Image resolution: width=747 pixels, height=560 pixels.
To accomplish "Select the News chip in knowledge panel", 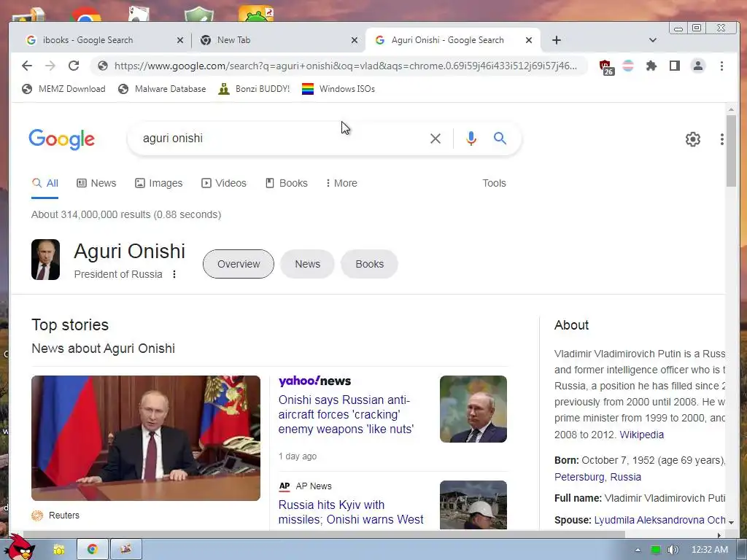I will (x=307, y=264).
